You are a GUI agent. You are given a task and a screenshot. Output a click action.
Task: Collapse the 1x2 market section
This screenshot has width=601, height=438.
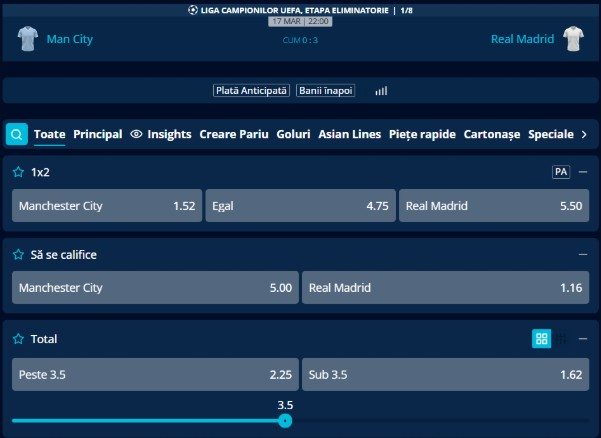point(583,172)
